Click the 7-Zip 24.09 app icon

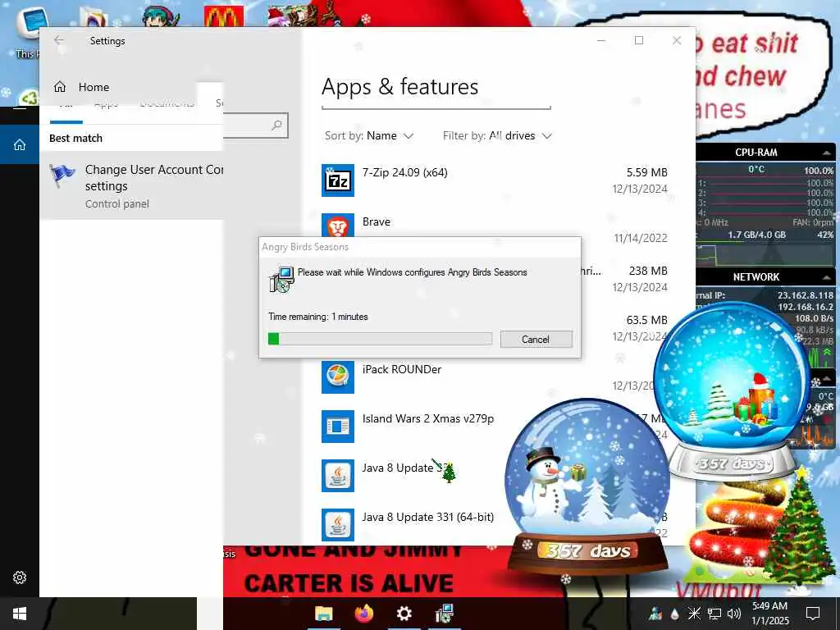pos(337,180)
